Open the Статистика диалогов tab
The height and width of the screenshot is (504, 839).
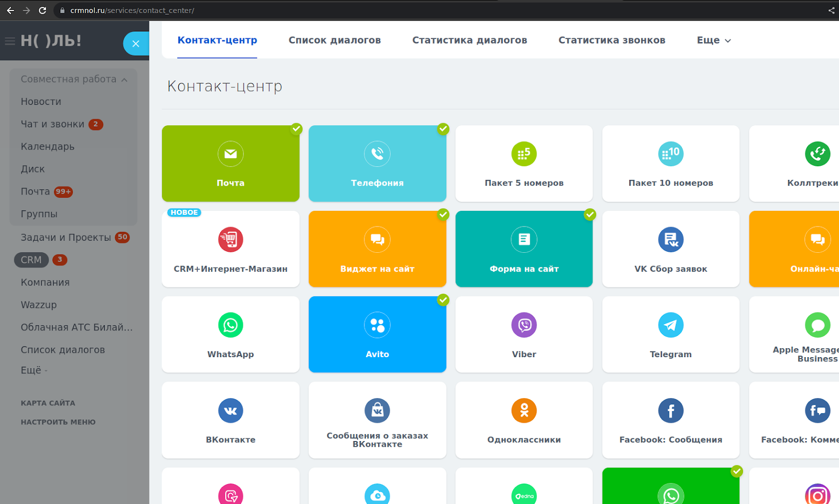(470, 40)
